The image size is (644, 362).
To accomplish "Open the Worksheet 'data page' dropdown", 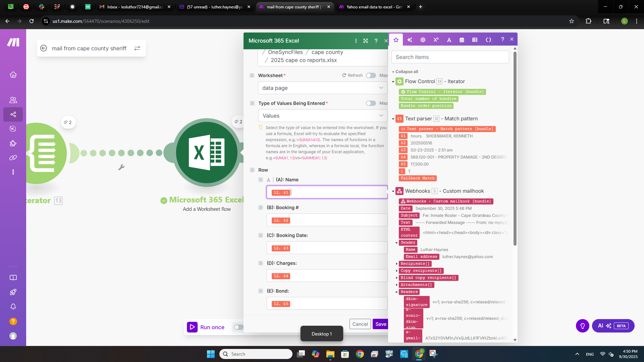I will (x=323, y=88).
